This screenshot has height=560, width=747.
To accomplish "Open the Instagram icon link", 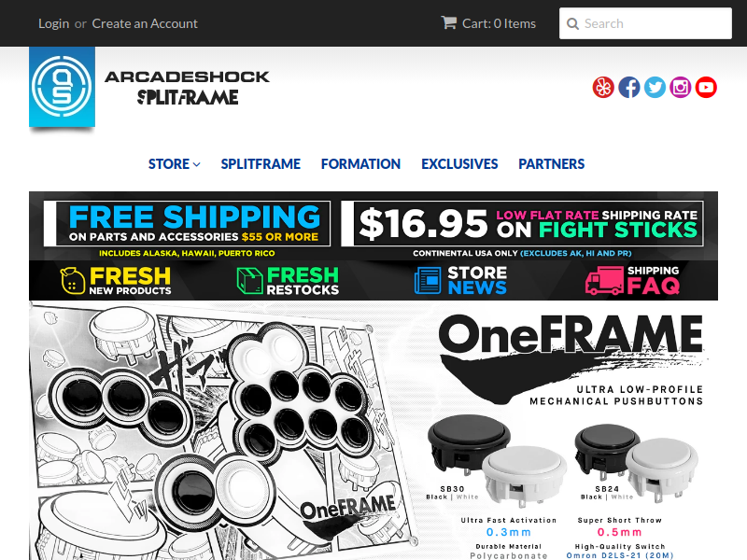I will 681,87.
